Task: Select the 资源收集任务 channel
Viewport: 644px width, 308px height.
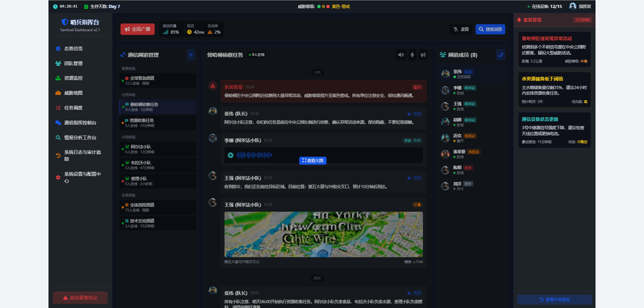Action: 158,123
